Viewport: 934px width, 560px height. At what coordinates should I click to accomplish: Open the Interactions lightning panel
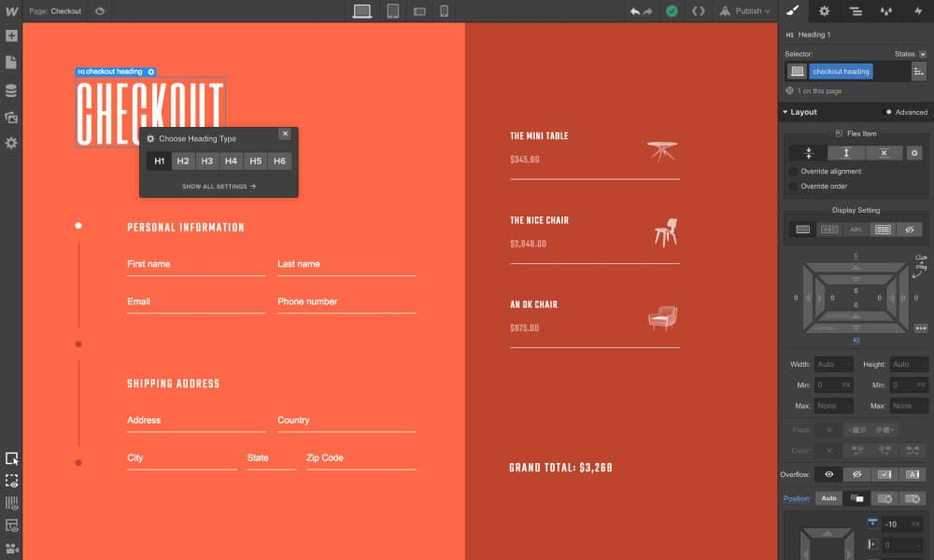click(916, 11)
